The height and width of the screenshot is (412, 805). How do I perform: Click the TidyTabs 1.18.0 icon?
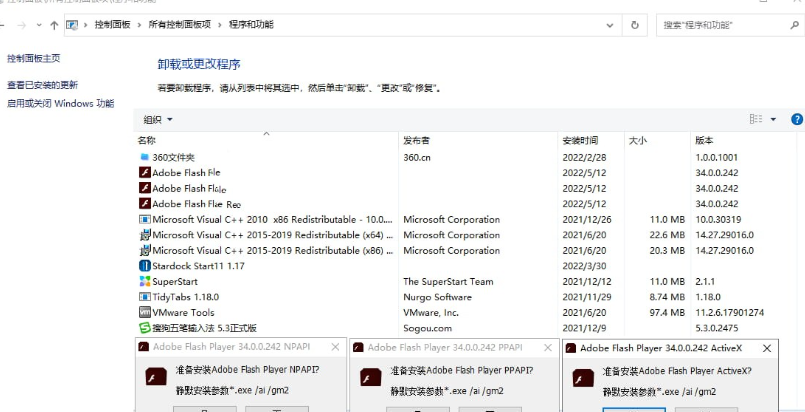[x=144, y=297]
